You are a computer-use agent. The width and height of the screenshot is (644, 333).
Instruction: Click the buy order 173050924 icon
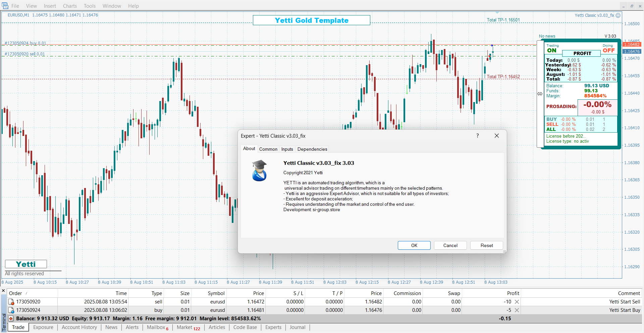pyautogui.click(x=11, y=310)
